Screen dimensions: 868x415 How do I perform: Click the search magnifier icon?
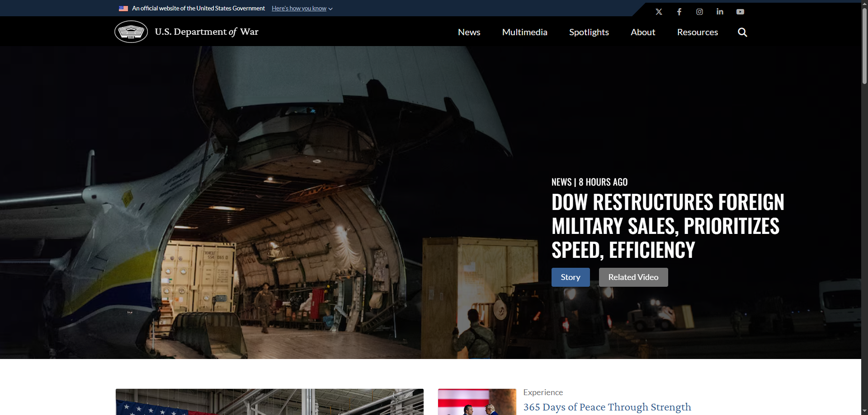coord(742,32)
